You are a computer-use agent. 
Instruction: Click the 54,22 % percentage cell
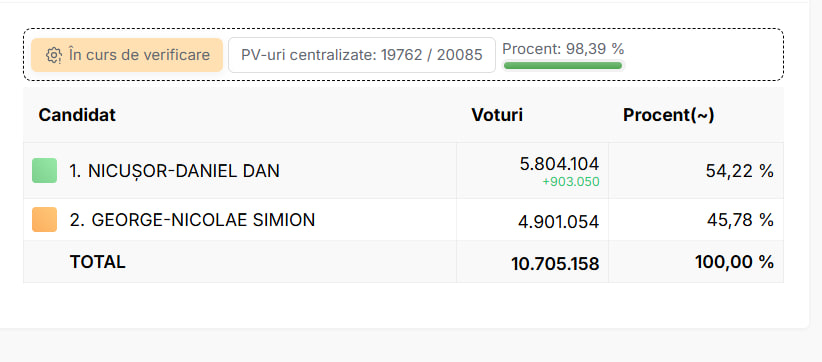(x=740, y=171)
